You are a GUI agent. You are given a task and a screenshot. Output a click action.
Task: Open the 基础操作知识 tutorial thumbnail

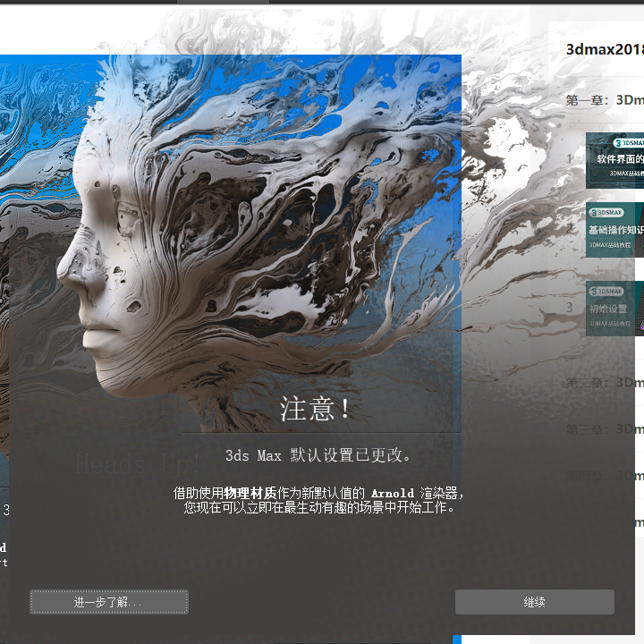pos(614,230)
